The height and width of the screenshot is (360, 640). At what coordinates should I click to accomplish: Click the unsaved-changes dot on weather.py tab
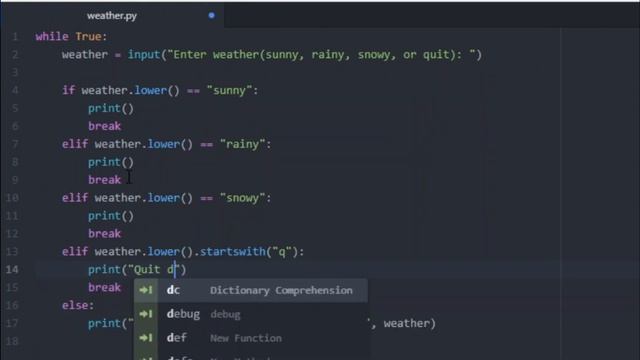click(x=211, y=16)
